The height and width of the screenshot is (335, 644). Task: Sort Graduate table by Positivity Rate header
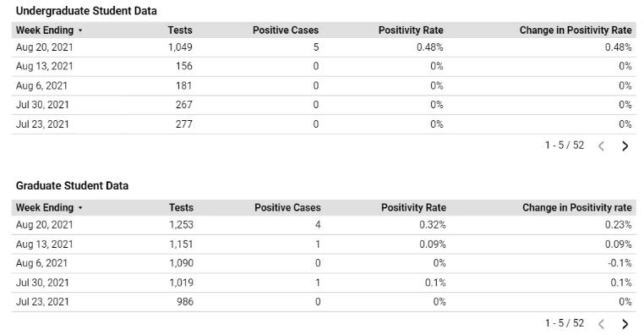pos(413,207)
